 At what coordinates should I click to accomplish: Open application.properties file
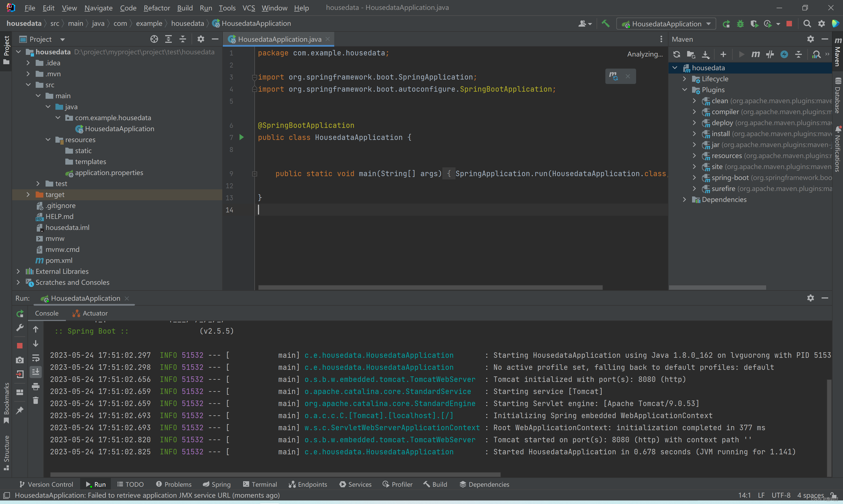pyautogui.click(x=109, y=172)
